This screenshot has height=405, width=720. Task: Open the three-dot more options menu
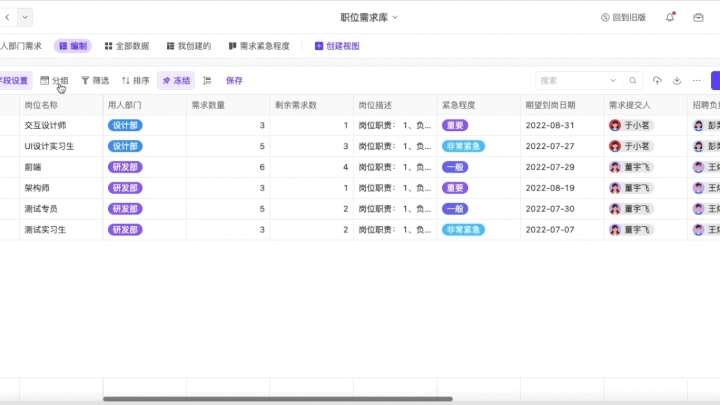(697, 80)
